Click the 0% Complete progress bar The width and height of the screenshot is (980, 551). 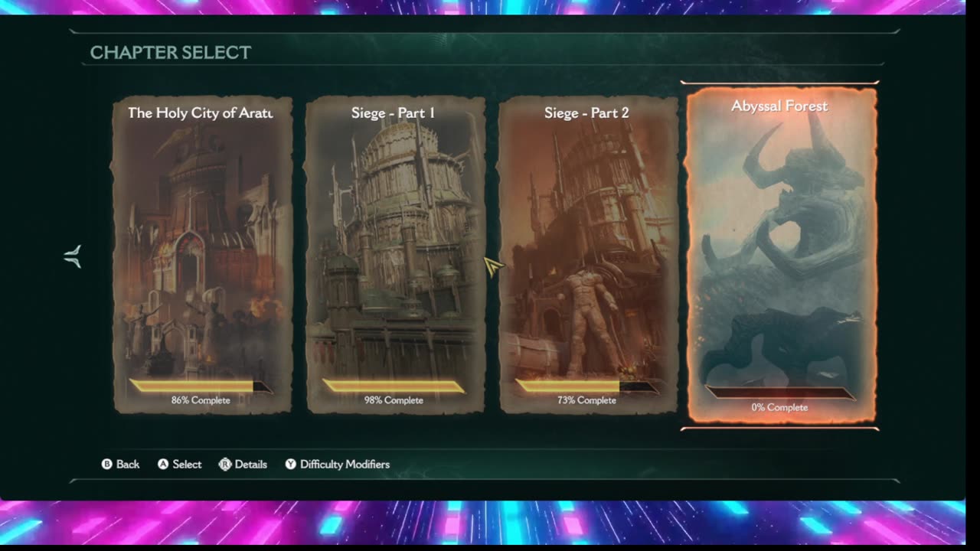click(779, 393)
